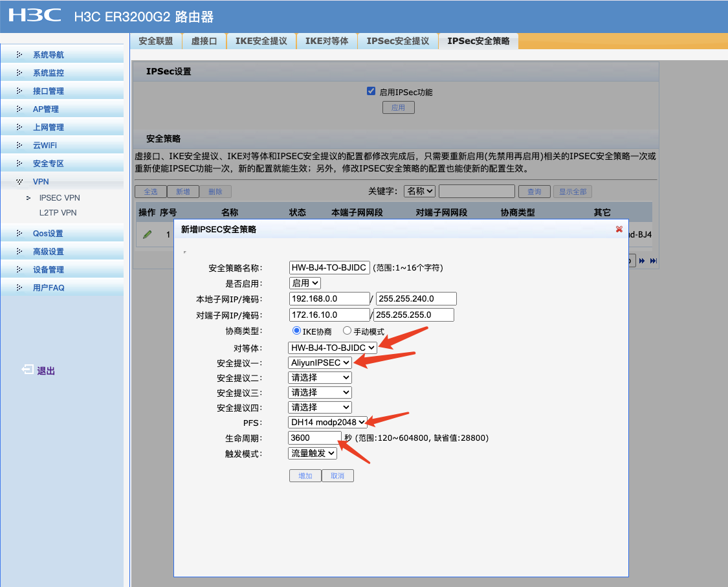Click the arrow icon beside 系统导航
The image size is (728, 587).
coord(19,54)
